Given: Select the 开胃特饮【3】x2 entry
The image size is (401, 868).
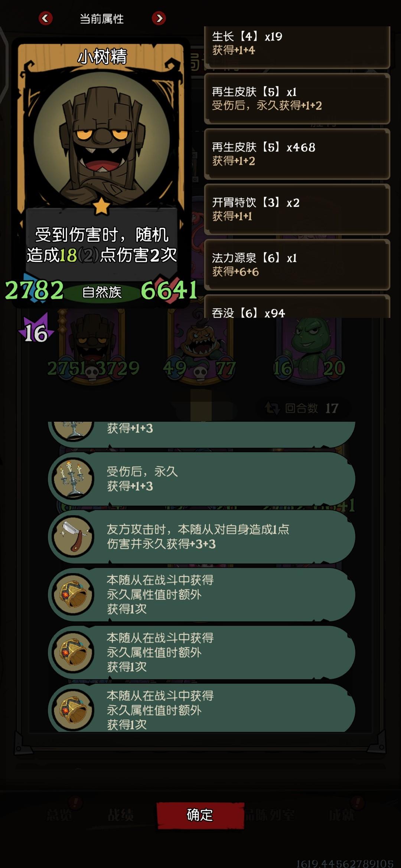Looking at the screenshot, I should (x=297, y=209).
